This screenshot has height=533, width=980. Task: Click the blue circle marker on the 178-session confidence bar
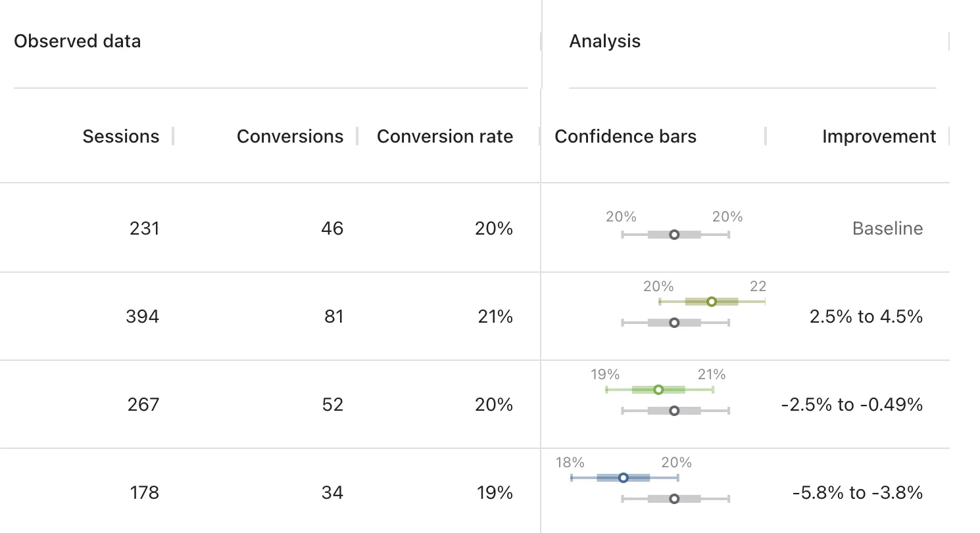click(624, 478)
